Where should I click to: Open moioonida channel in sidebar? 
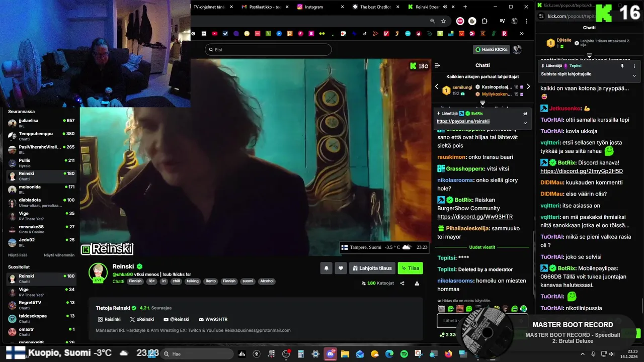tap(41, 189)
